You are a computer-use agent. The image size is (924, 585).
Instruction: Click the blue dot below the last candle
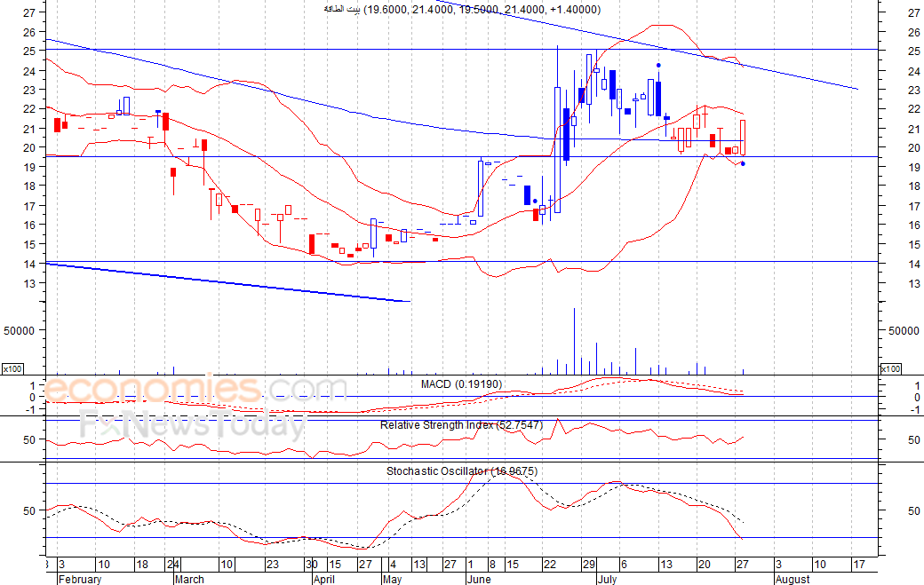743,163
